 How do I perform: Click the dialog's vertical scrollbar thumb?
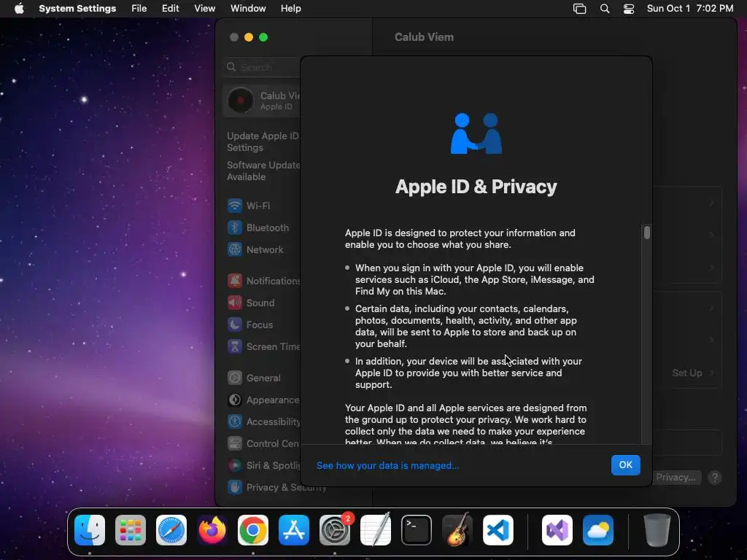point(646,233)
